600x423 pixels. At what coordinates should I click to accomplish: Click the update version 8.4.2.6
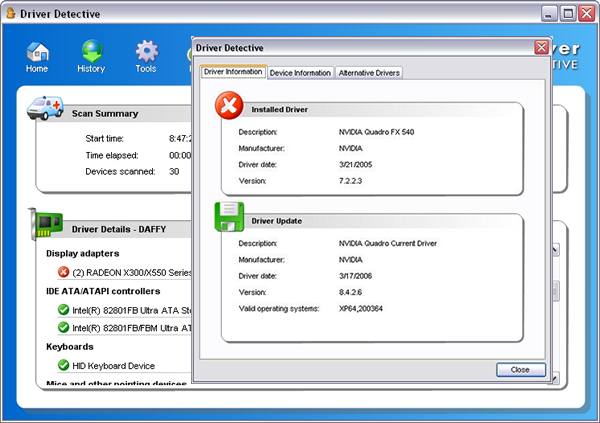tap(350, 292)
